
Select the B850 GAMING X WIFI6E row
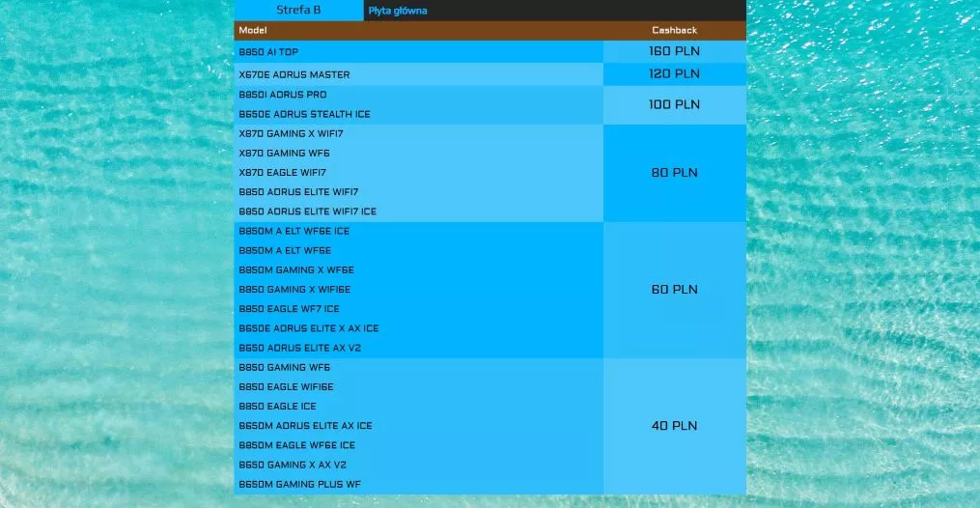pos(419,290)
